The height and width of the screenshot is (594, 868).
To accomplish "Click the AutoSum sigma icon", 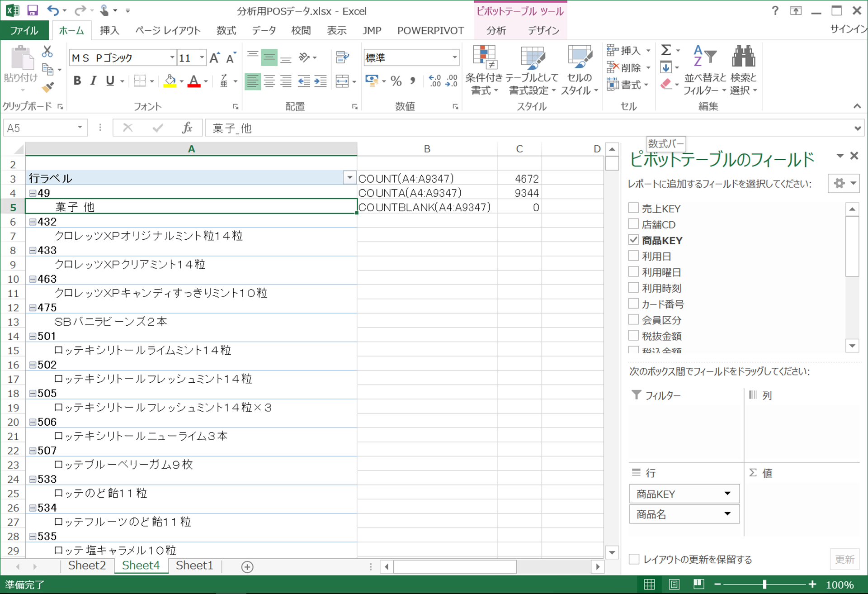I will (x=666, y=50).
